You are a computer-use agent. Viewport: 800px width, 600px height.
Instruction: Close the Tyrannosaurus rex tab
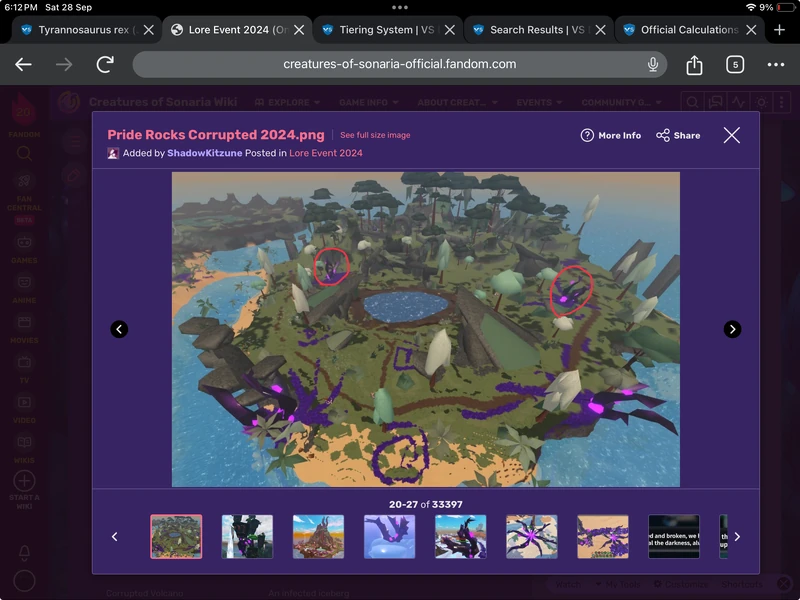(x=148, y=30)
